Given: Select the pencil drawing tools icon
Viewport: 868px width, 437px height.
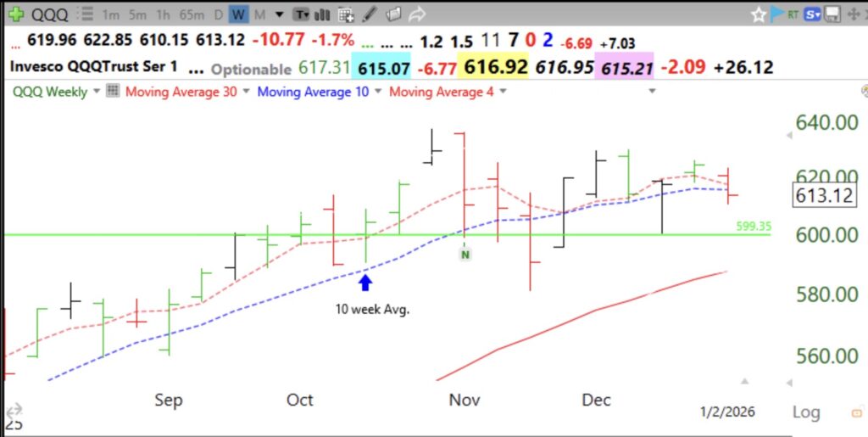Looking at the screenshot, I should tap(369, 14).
